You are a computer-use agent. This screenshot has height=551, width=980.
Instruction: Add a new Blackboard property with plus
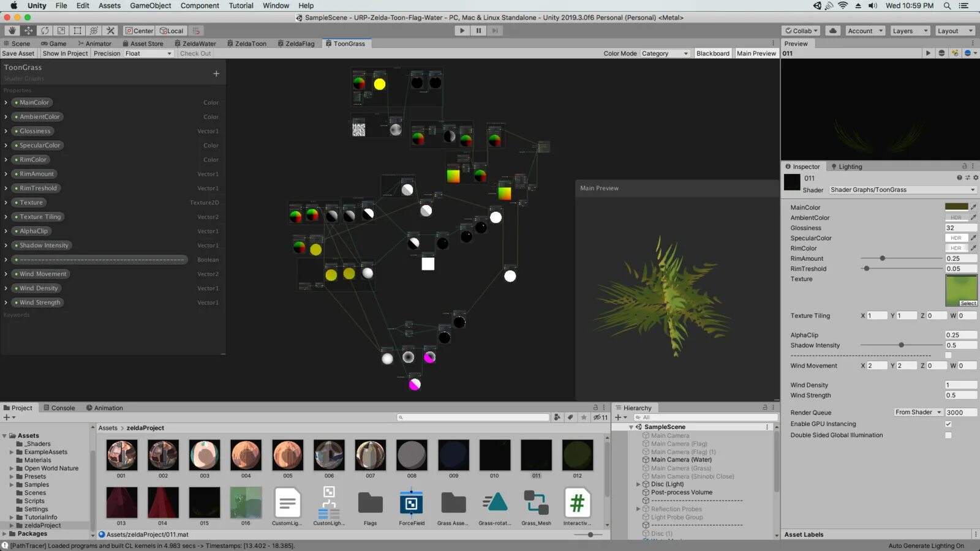point(216,73)
